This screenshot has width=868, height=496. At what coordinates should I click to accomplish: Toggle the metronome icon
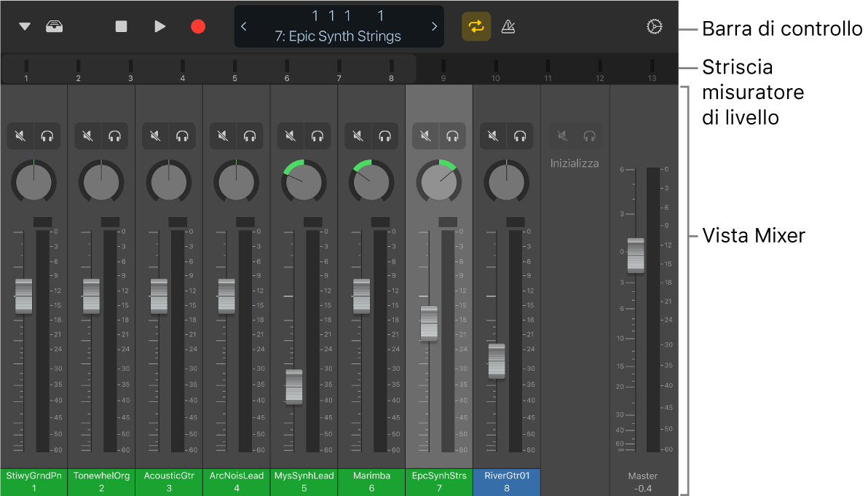coord(508,26)
